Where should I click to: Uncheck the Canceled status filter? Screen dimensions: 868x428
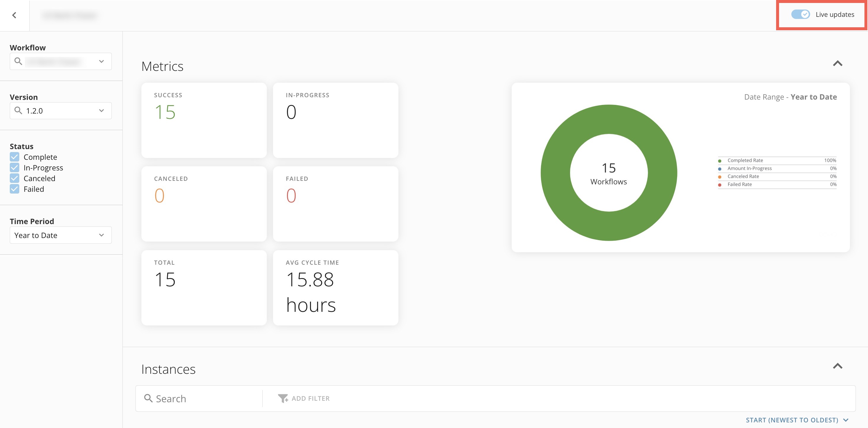point(14,178)
